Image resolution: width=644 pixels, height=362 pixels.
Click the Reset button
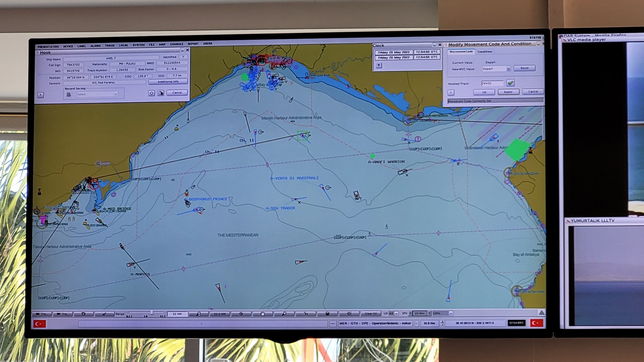click(525, 68)
